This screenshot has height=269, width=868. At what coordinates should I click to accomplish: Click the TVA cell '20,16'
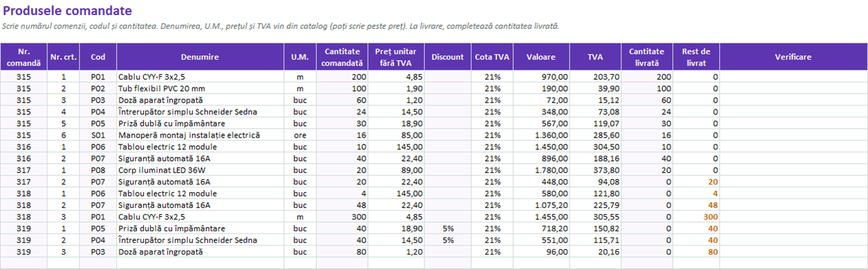[x=596, y=252]
